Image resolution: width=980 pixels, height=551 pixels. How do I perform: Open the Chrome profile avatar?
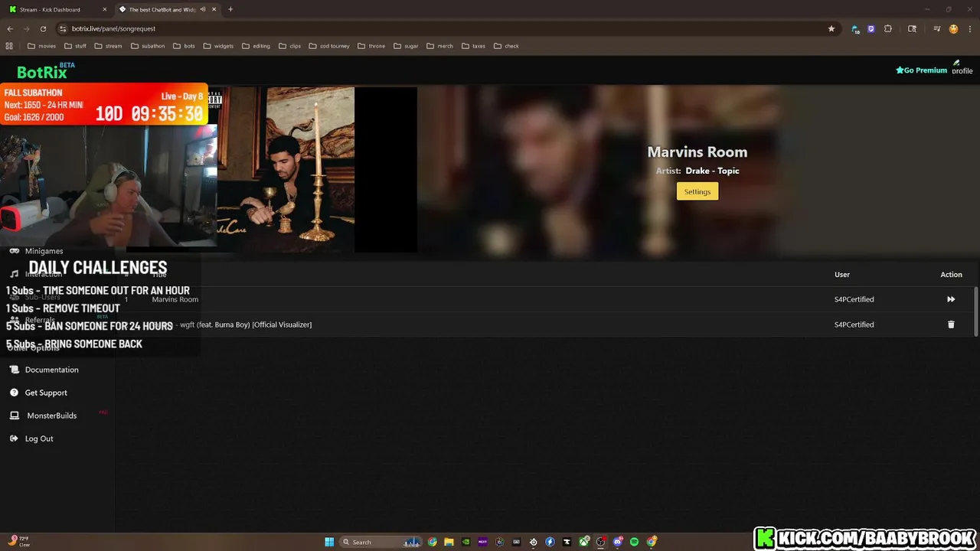953,28
